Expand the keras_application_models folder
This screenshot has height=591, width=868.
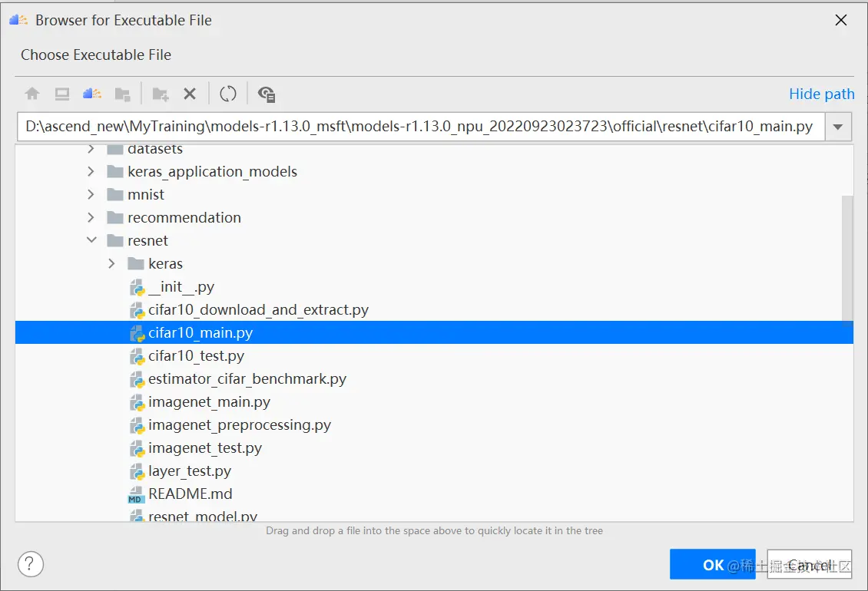click(91, 172)
